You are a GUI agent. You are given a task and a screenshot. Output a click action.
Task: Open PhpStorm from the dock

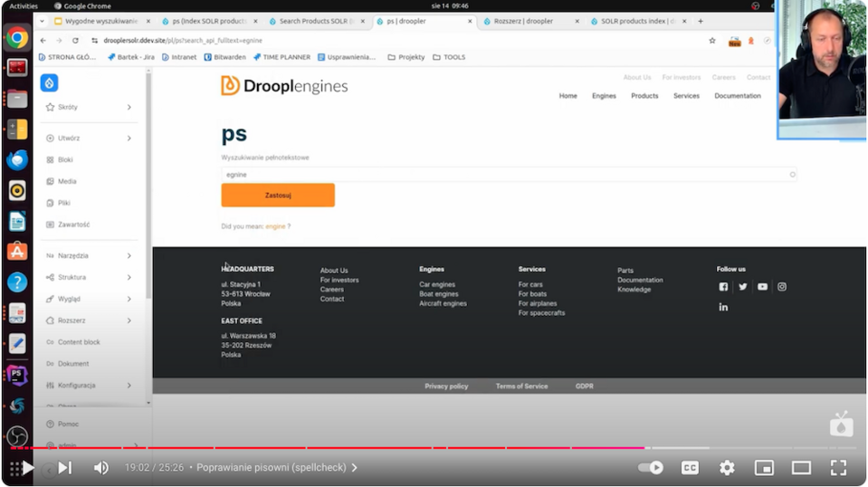[17, 376]
